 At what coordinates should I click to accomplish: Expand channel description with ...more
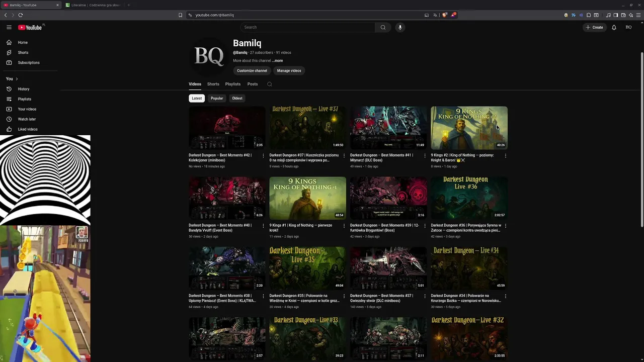pyautogui.click(x=277, y=61)
